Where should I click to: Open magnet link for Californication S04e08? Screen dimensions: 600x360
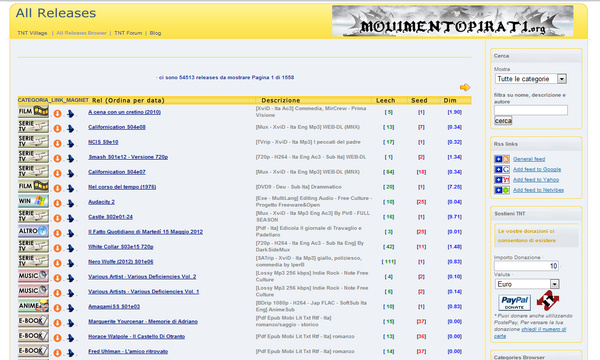[71, 128]
